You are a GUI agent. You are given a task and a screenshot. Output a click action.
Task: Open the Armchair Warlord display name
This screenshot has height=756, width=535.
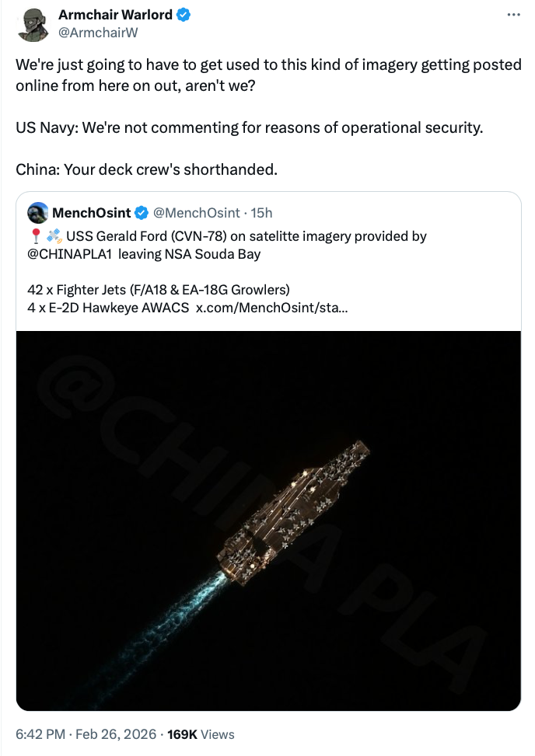point(116,16)
